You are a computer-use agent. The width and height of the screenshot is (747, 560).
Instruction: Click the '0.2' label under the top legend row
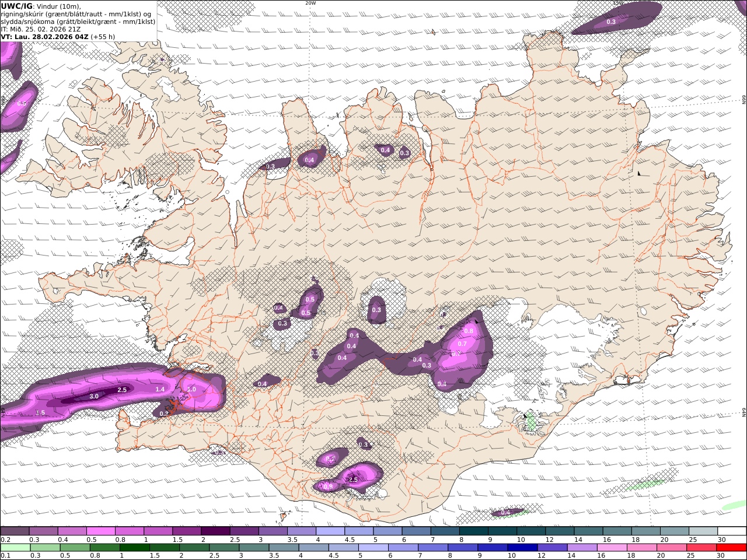point(5,540)
